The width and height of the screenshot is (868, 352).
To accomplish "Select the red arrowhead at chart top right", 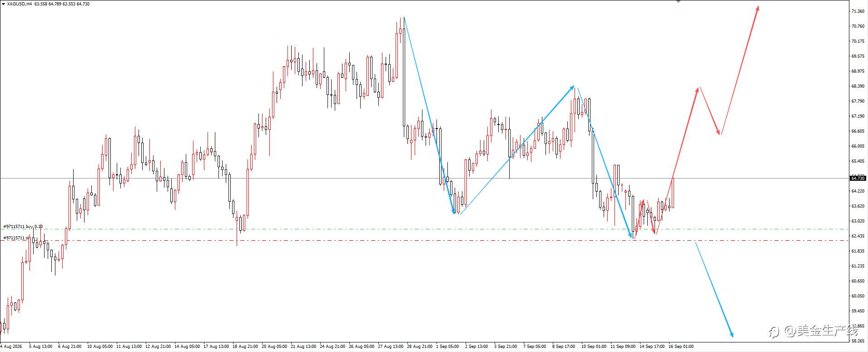I will point(758,9).
